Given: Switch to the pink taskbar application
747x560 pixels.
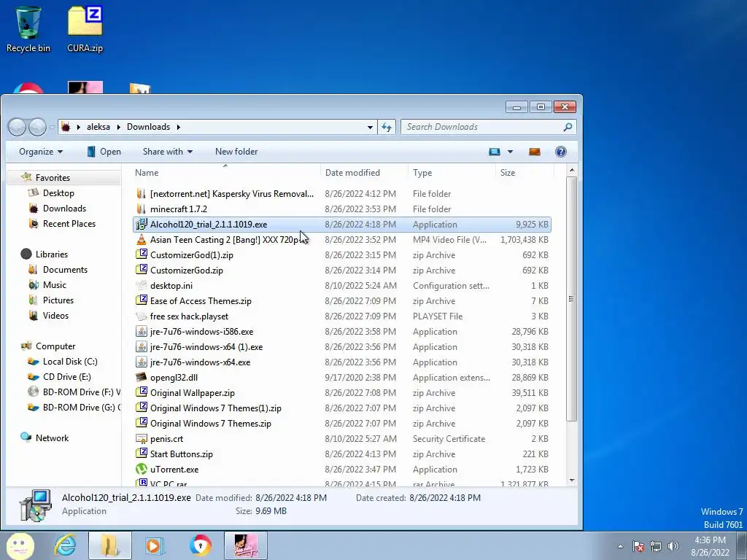Looking at the screenshot, I should pyautogui.click(x=246, y=545).
